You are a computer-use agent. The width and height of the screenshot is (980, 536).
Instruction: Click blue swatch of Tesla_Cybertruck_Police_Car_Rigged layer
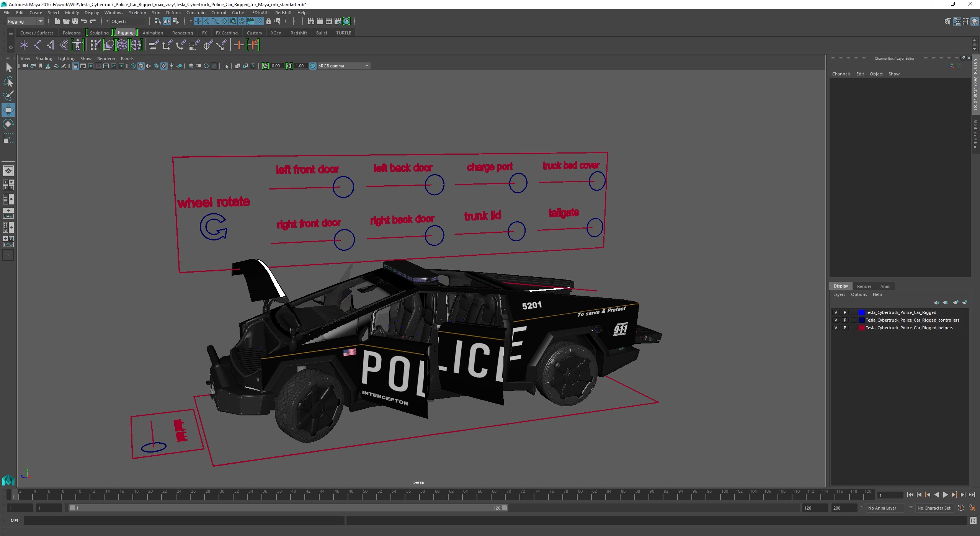[x=861, y=312]
